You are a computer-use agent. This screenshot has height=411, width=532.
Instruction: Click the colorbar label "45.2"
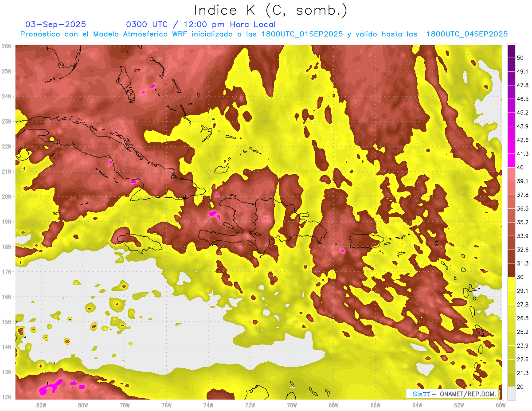523,113
